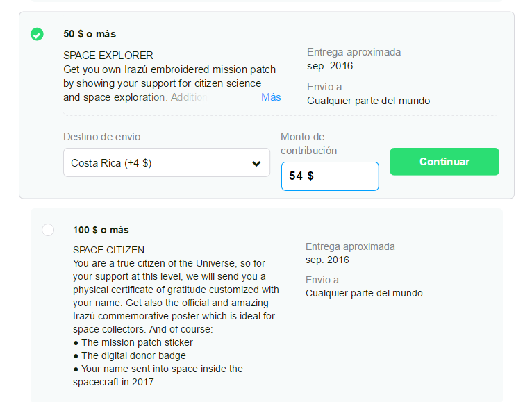The image size is (532, 402).
Task: Click the green checkmark on the 50 $ reward
Action: point(37,34)
